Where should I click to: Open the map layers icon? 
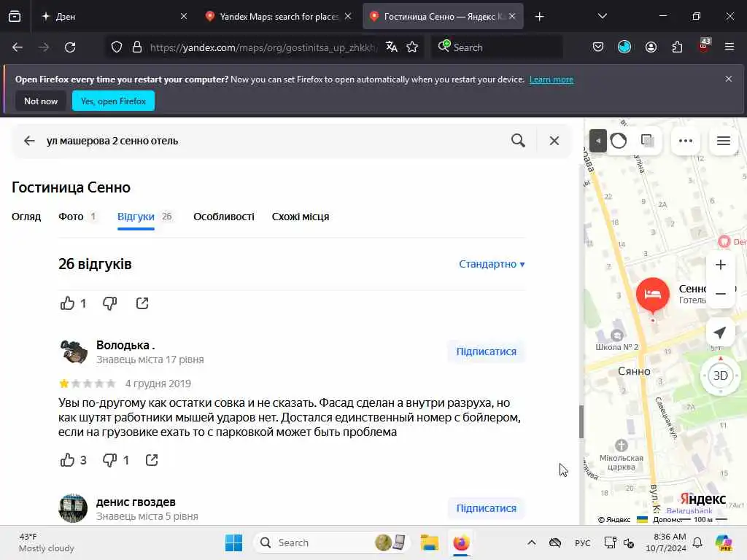point(648,141)
